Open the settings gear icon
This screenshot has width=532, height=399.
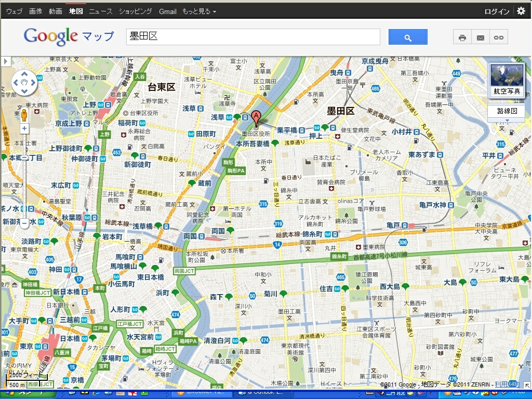(x=521, y=11)
